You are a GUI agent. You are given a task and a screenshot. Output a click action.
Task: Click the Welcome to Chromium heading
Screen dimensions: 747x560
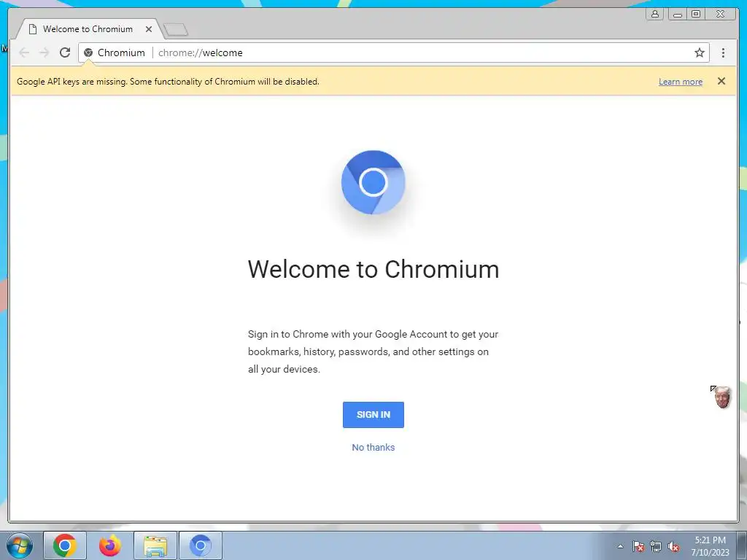pos(373,269)
